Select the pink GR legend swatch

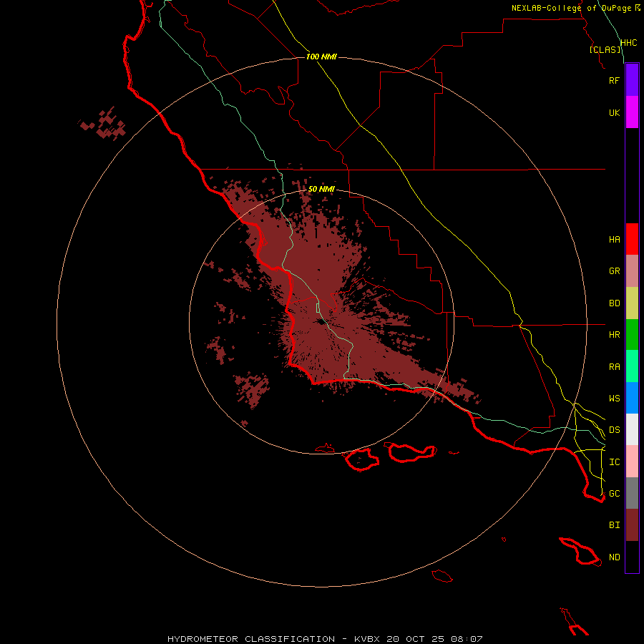(632, 271)
